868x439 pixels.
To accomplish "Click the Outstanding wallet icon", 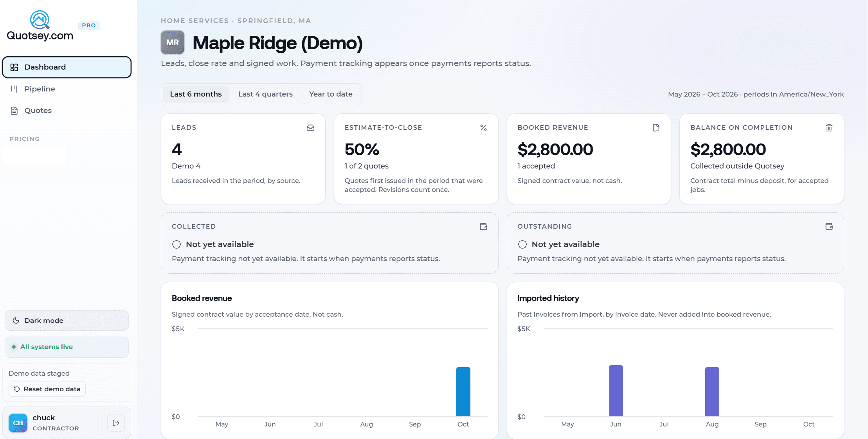I will click(x=829, y=227).
